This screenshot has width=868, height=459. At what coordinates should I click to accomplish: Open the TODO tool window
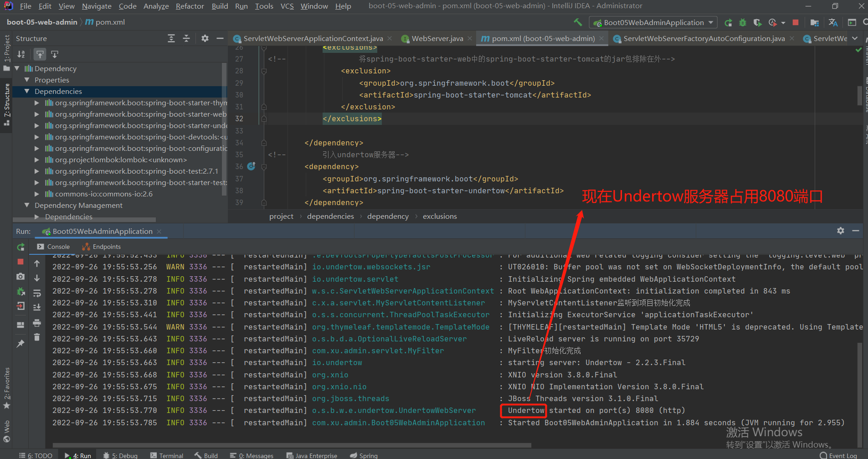[36, 455]
